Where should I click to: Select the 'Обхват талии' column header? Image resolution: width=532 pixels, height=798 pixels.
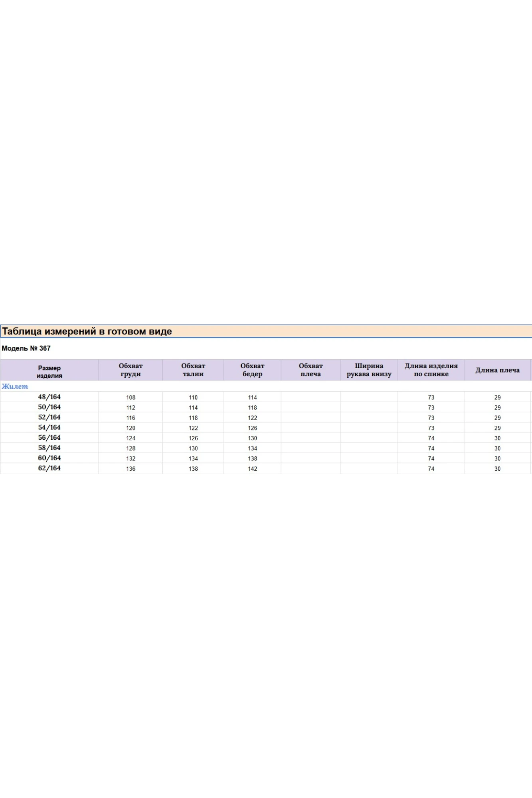(193, 370)
